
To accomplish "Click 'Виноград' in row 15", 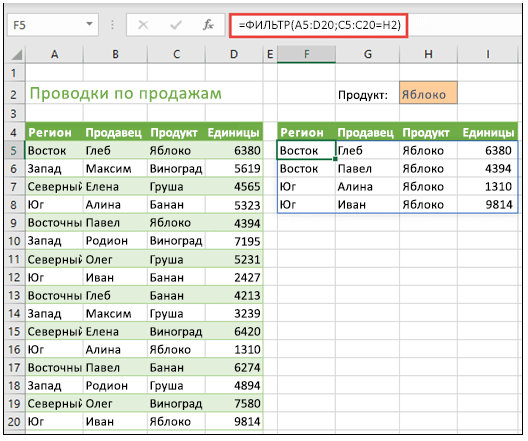I will coord(176,332).
